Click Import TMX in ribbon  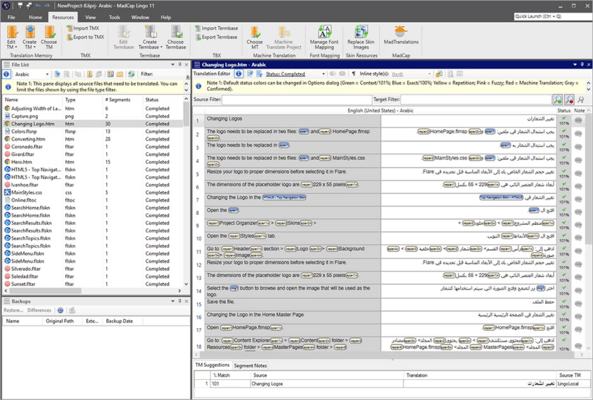[83, 28]
